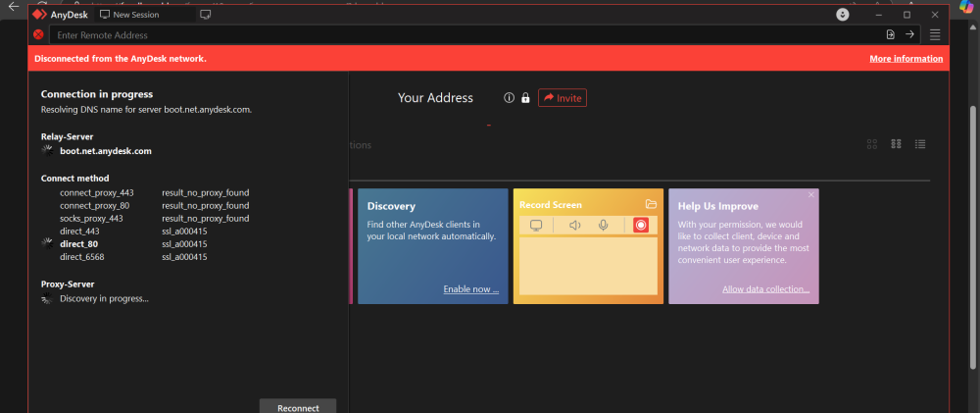
Task: Click the Copilot icon in background browser
Action: click(966, 6)
